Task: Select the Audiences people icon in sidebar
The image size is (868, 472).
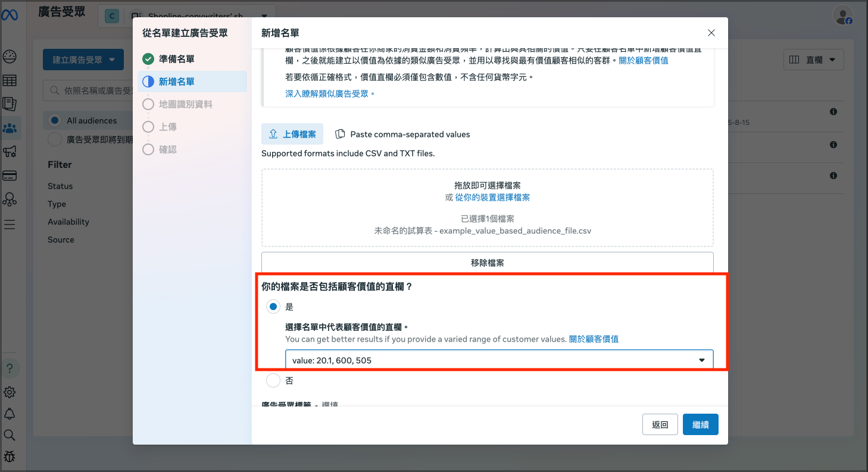Action: [x=10, y=128]
